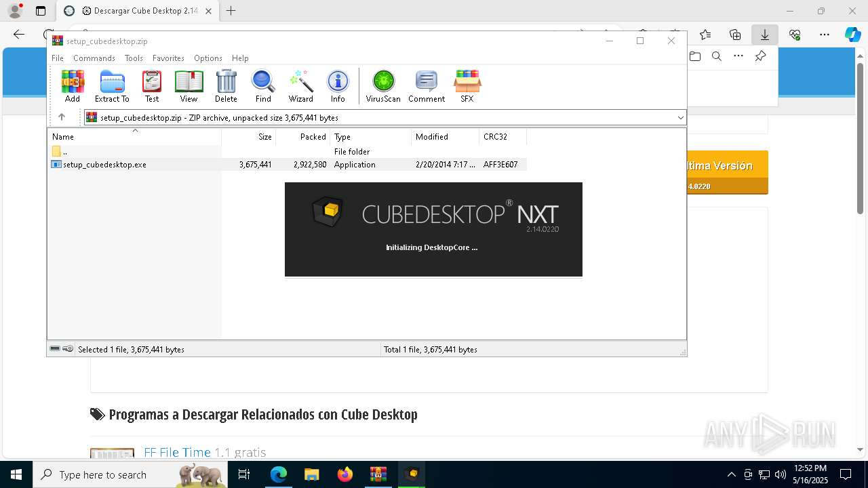Viewport: 868px width, 488px height.
Task: Open the Help menu
Action: [240, 58]
